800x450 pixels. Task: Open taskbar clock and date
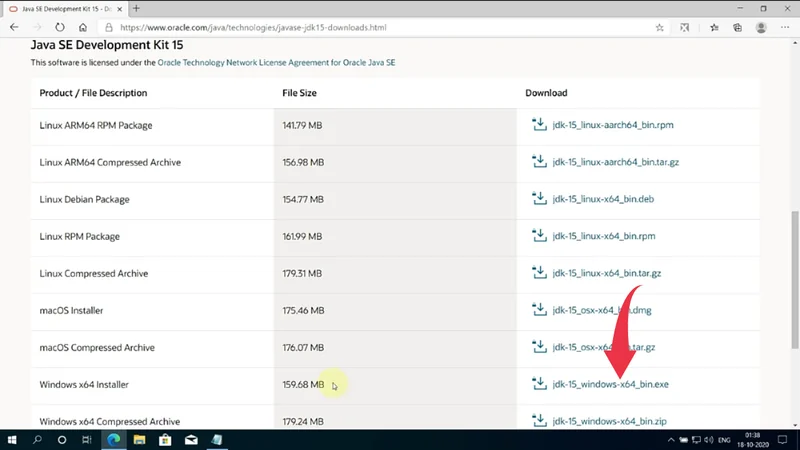click(753, 439)
